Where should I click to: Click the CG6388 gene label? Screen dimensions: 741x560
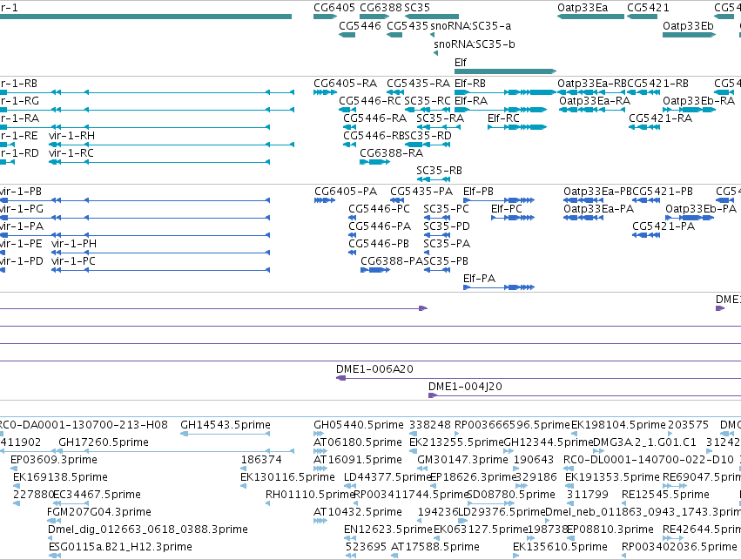tap(381, 8)
